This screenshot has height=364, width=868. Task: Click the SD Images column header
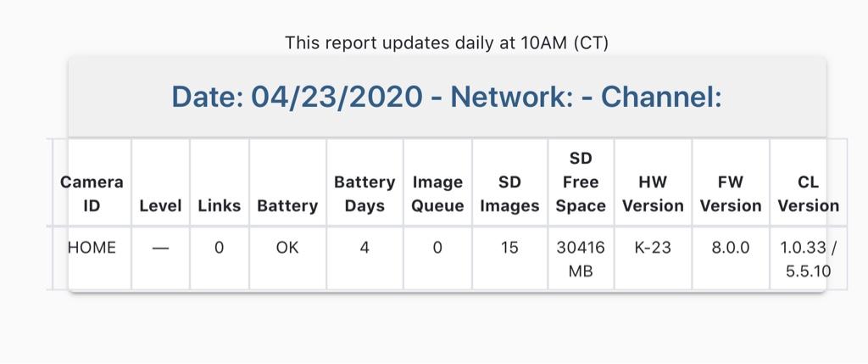pyautogui.click(x=509, y=194)
